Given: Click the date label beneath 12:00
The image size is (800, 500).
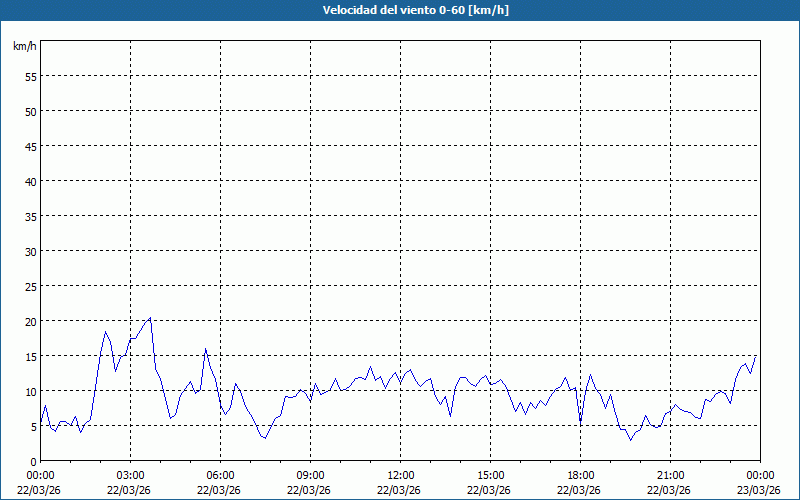Looking at the screenshot, I should pos(400,490).
